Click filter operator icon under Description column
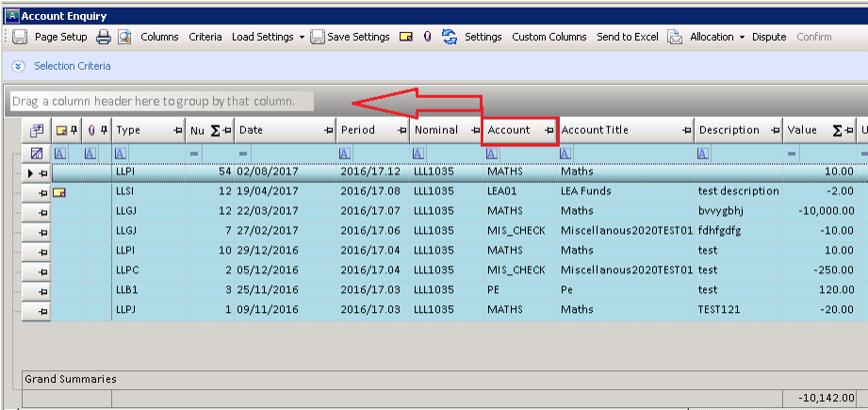This screenshot has width=868, height=410. [704, 154]
